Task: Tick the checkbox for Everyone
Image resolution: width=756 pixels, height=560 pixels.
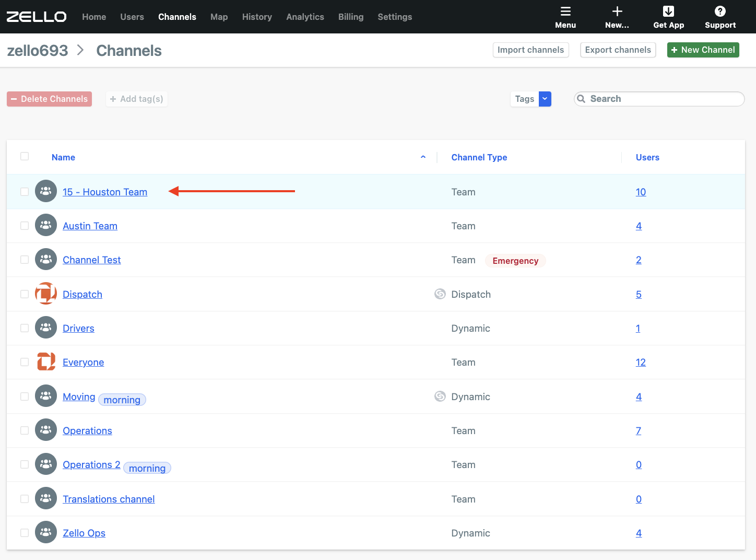Action: 25,362
